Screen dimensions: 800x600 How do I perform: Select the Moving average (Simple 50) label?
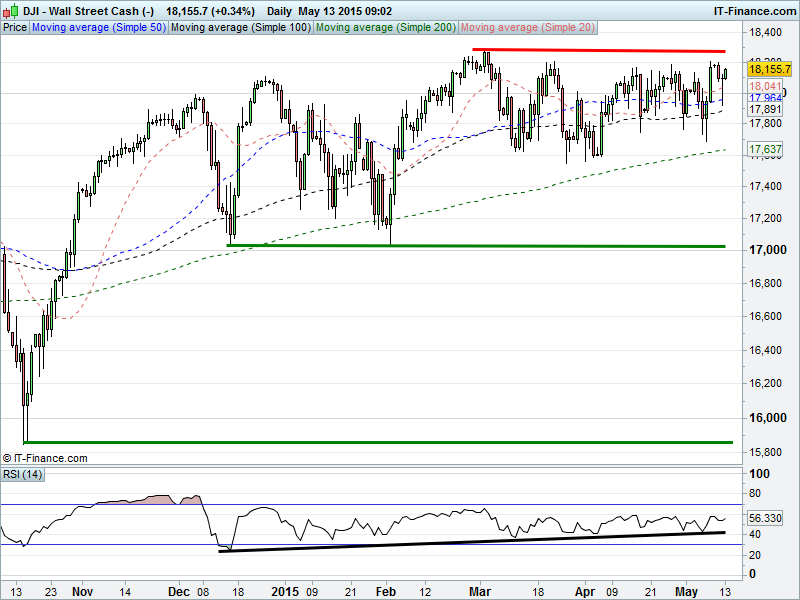(98, 28)
